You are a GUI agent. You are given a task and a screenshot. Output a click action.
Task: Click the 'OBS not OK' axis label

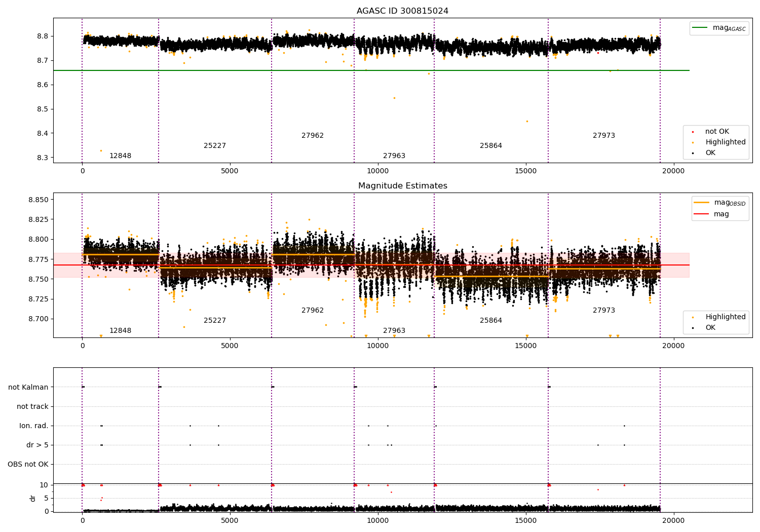coord(28,464)
